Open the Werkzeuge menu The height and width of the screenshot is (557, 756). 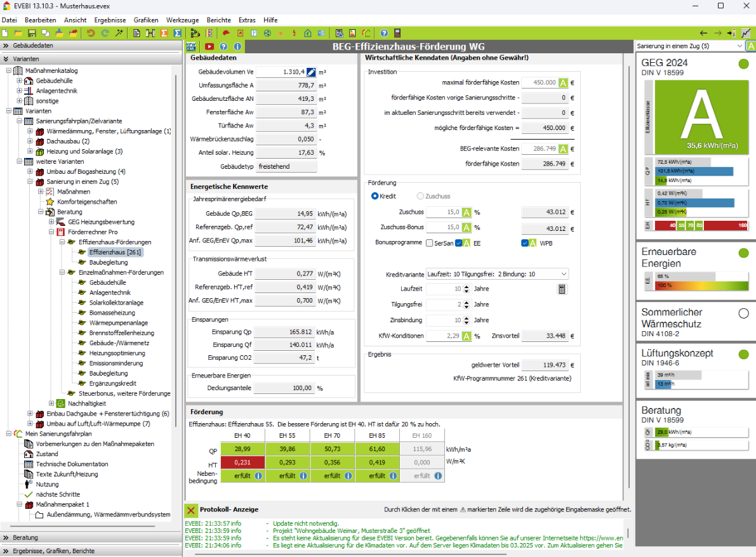click(182, 20)
